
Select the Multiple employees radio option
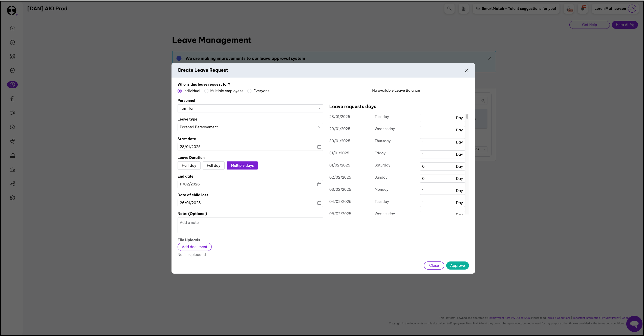206,91
